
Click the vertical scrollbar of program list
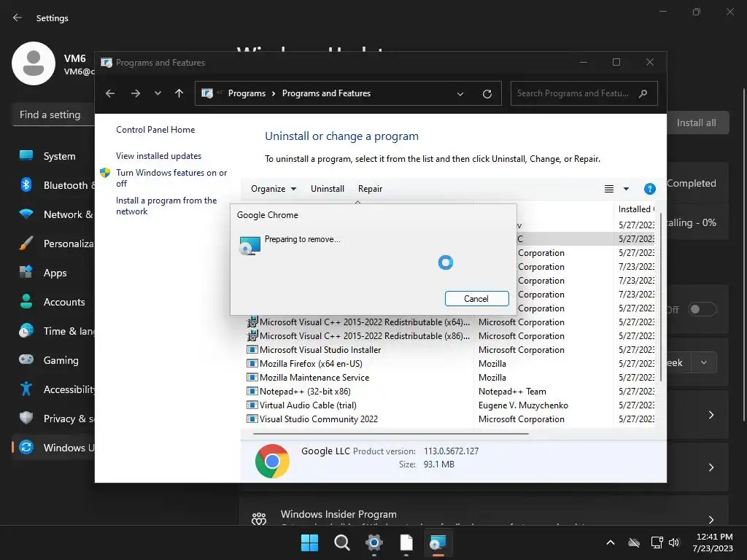[660, 296]
